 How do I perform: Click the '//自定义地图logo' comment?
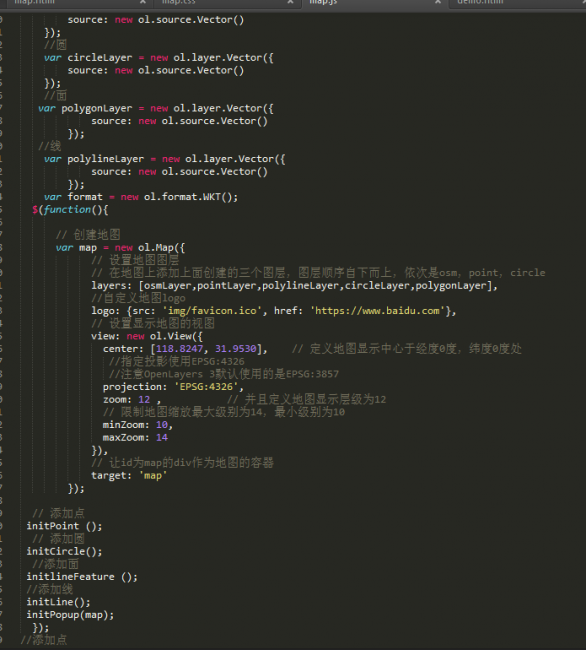pos(138,298)
